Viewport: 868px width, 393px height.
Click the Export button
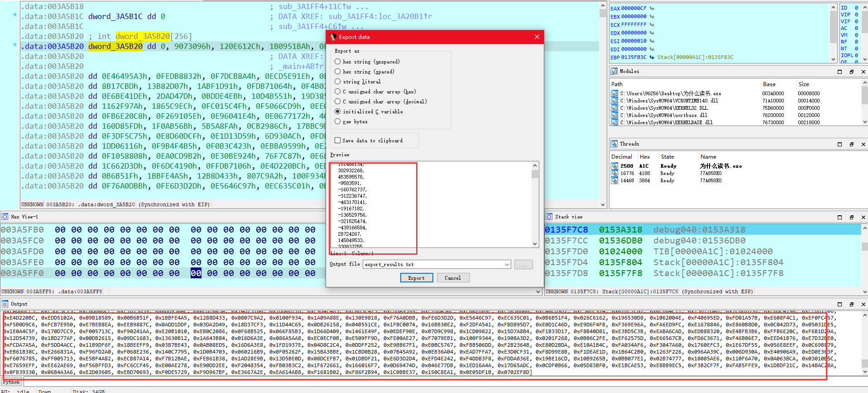point(417,278)
